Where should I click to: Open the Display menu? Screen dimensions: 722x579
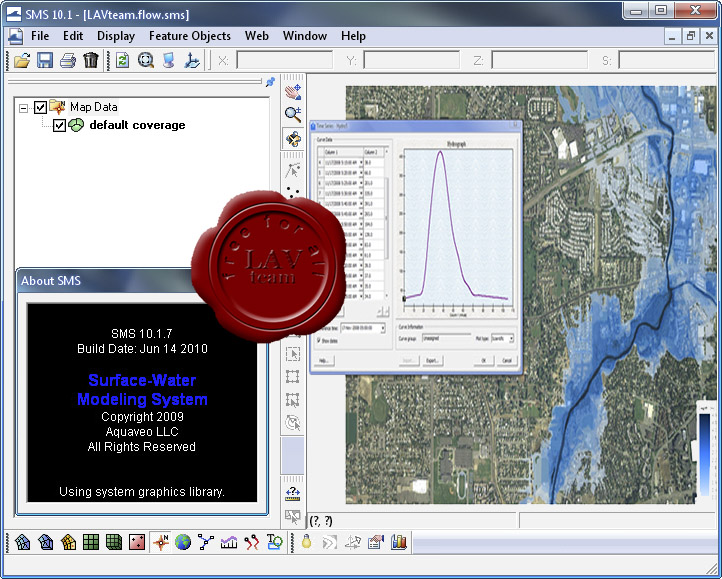[116, 36]
